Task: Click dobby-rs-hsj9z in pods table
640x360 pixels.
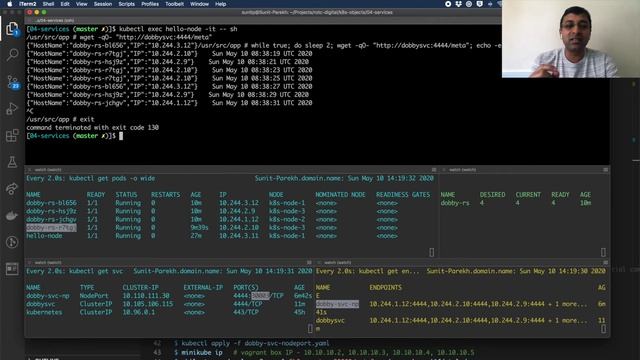Action: click(x=51, y=211)
